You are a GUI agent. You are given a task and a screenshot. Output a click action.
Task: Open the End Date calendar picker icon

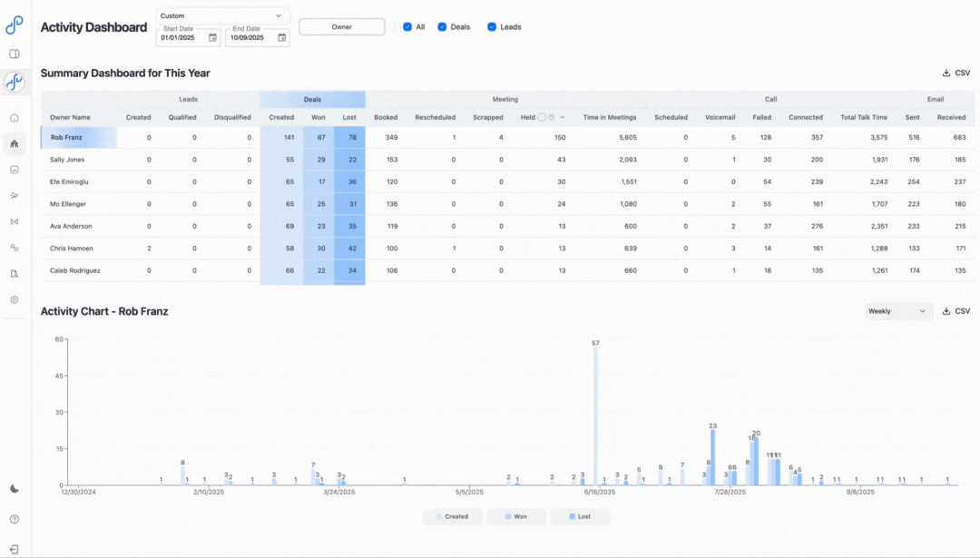(x=281, y=37)
